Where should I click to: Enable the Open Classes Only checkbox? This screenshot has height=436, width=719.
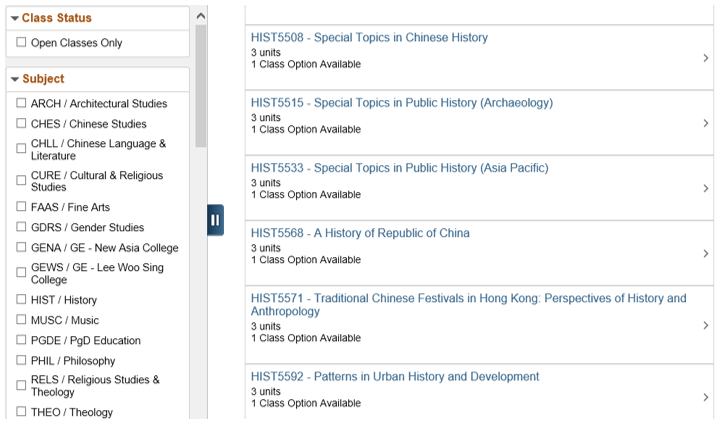pyautogui.click(x=21, y=43)
